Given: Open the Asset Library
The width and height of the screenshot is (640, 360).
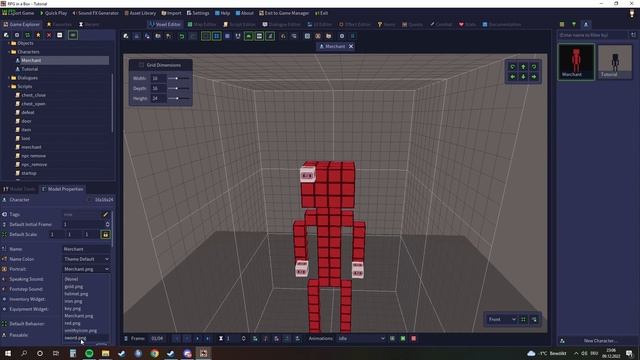Looking at the screenshot, I should click(x=140, y=13).
